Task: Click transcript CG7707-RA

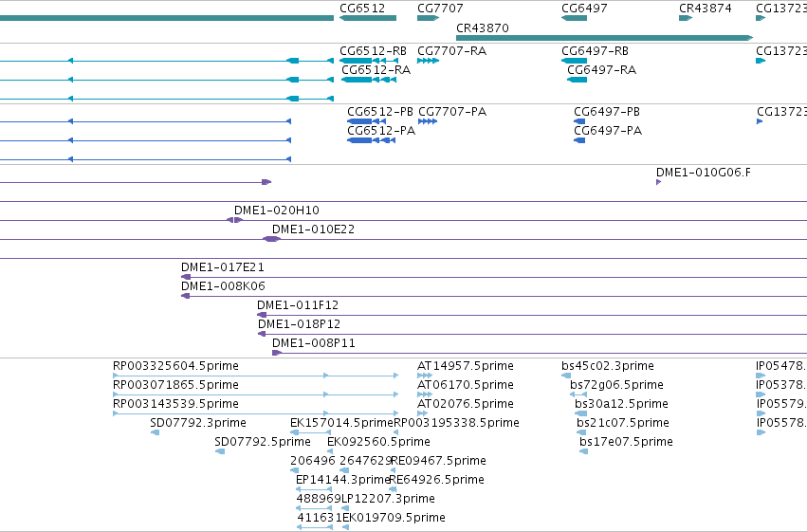Action: click(x=429, y=61)
